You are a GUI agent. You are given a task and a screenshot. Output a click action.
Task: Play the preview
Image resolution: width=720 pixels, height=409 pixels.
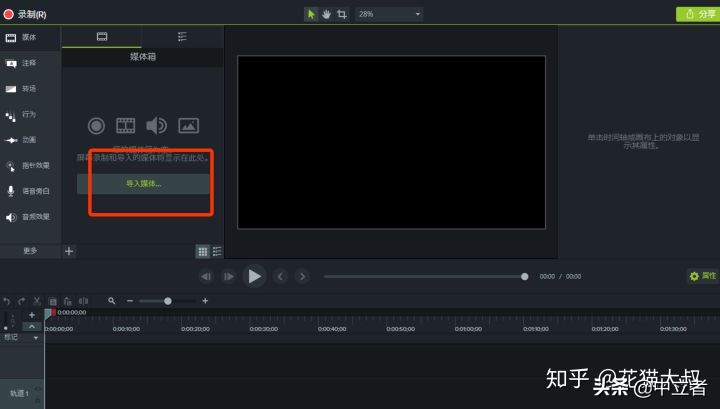(x=254, y=276)
